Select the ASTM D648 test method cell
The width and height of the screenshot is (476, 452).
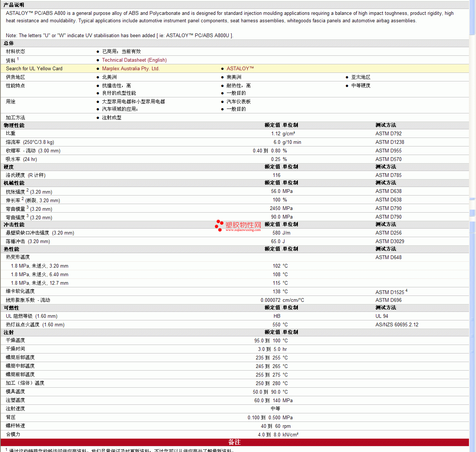tap(389, 257)
